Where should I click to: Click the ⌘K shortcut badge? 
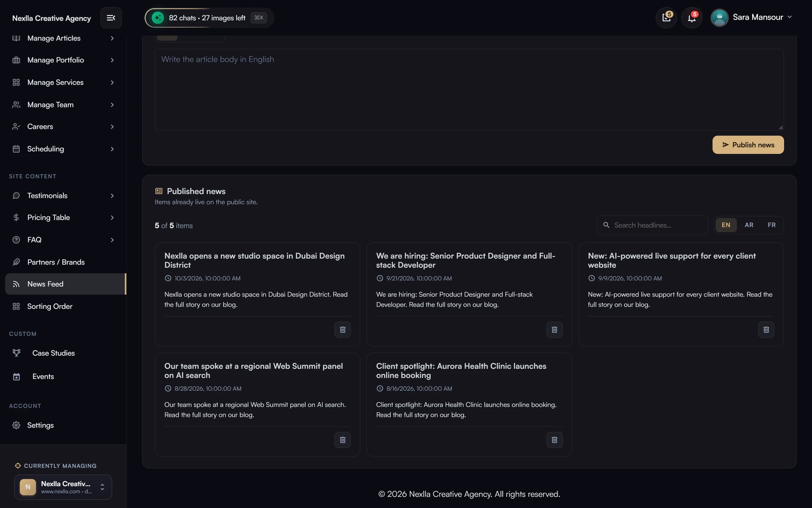click(258, 18)
